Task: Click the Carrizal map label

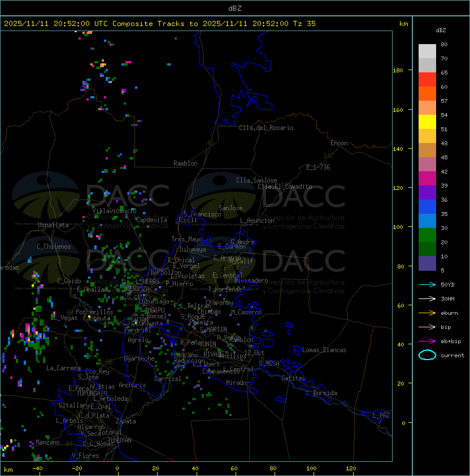Action: tap(168, 379)
